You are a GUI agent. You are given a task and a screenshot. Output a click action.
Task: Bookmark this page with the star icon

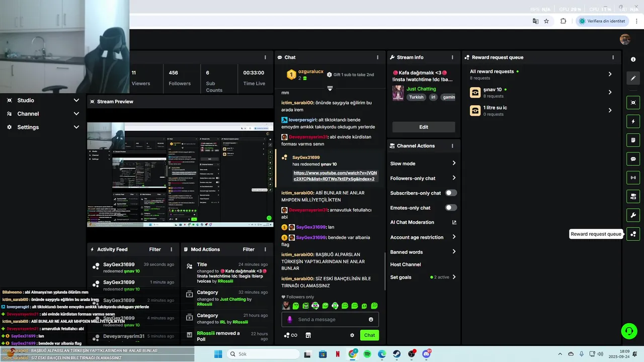[x=546, y=21]
